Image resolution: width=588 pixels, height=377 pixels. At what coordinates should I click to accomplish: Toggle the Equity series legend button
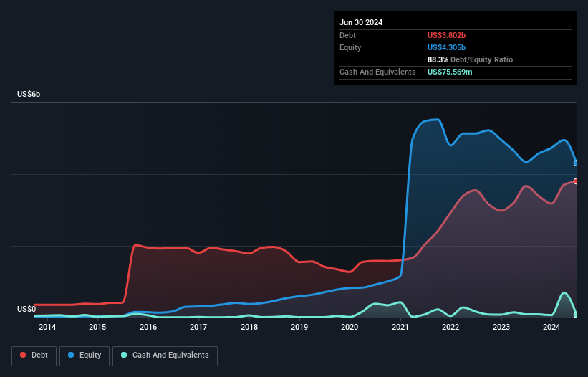85,355
